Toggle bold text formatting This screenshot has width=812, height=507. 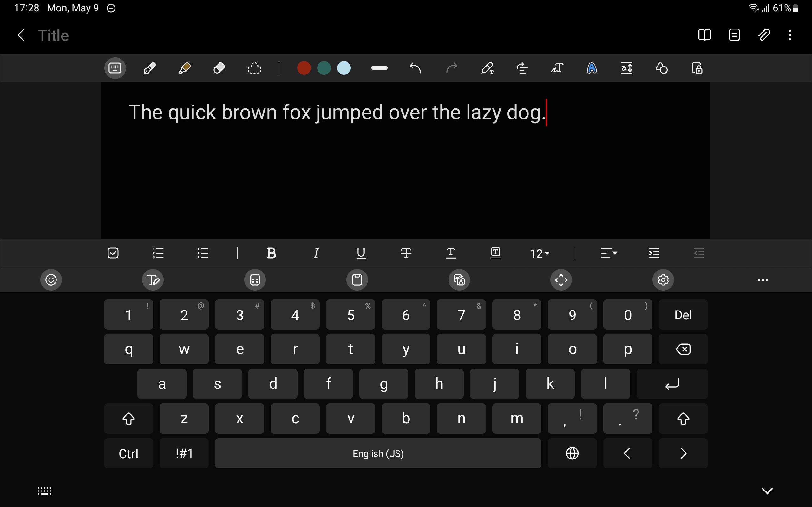tap(272, 253)
